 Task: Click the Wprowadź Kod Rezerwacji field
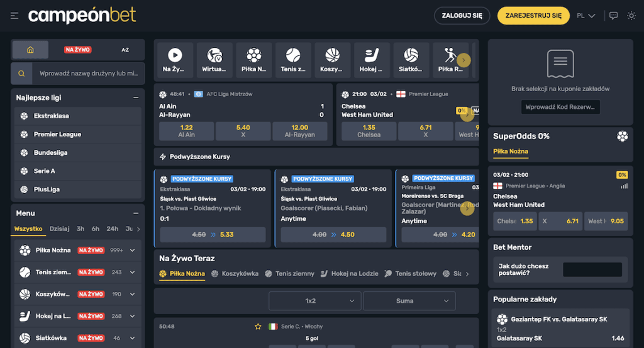[560, 107]
